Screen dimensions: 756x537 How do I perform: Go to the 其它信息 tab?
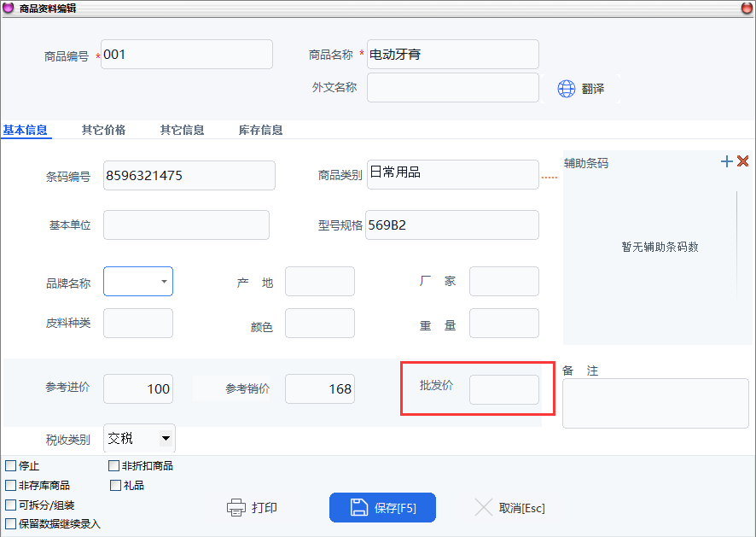(183, 130)
